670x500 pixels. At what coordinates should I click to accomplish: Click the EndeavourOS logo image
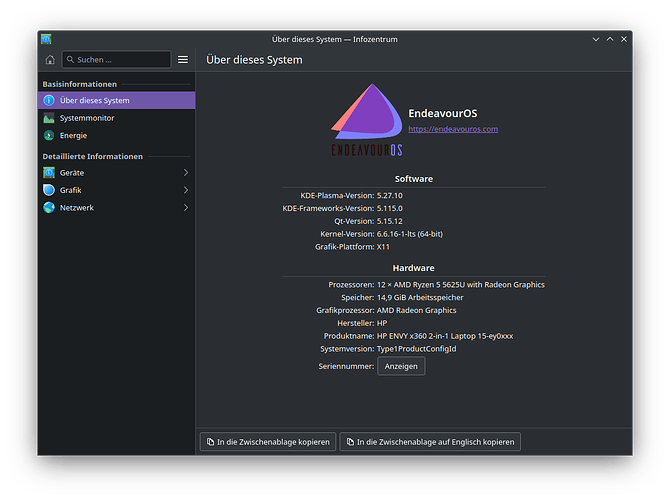pyautogui.click(x=367, y=122)
